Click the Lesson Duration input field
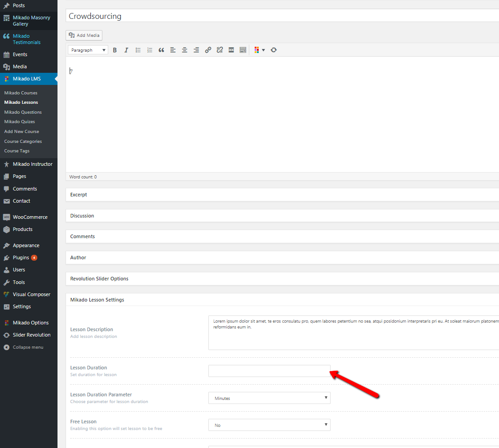499x448 pixels. 269,371
